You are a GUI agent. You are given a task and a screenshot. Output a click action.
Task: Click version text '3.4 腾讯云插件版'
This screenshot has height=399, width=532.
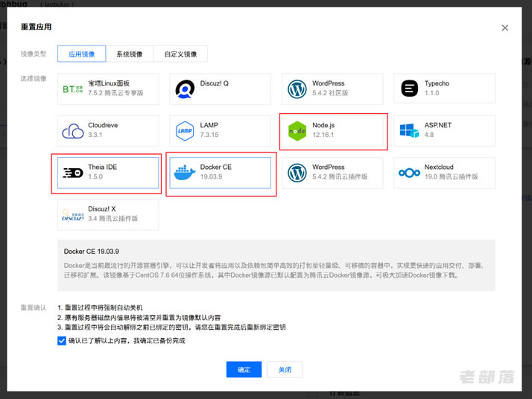tap(113, 219)
